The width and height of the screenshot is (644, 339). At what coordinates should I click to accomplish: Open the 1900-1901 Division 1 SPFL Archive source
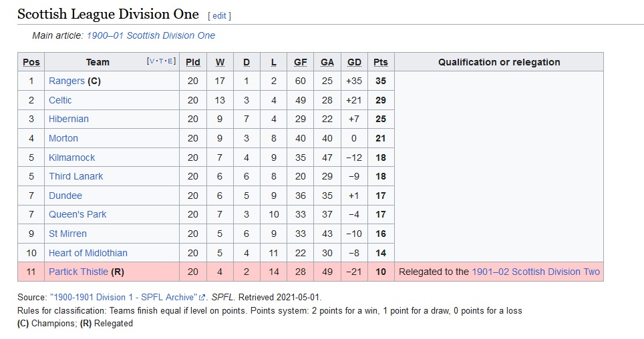[x=124, y=298]
